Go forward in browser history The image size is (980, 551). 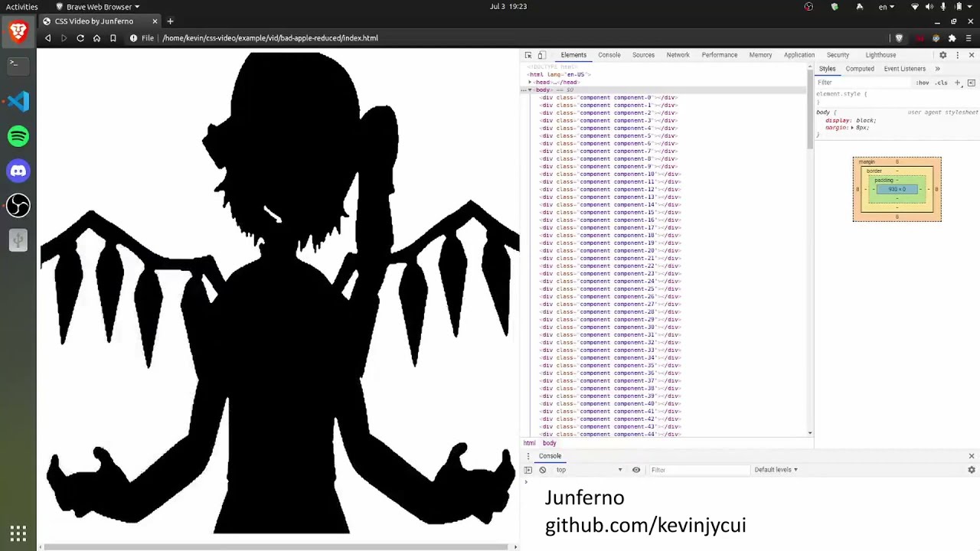click(x=64, y=38)
